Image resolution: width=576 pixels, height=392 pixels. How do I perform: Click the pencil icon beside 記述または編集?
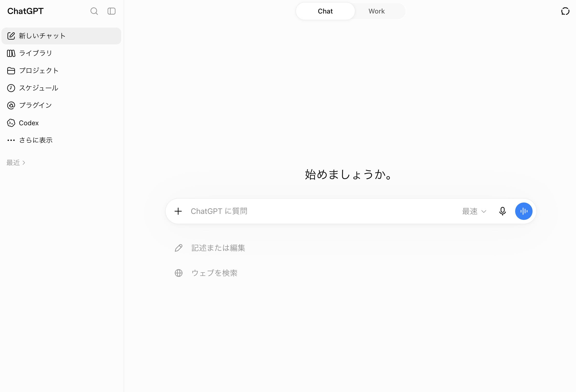pos(179,248)
